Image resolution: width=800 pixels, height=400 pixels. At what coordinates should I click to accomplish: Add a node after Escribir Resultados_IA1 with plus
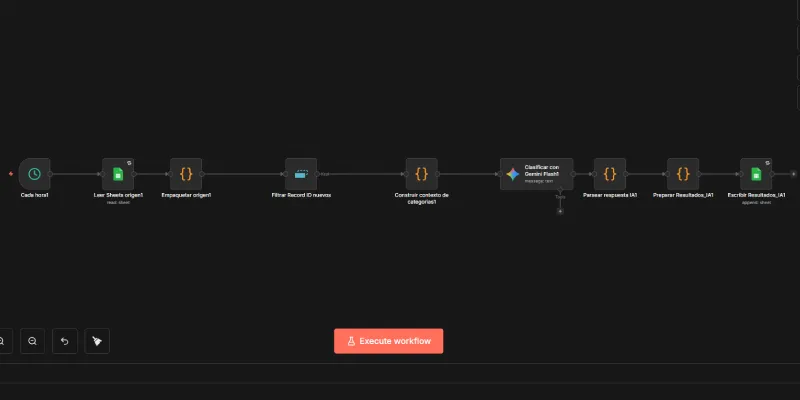pos(793,174)
